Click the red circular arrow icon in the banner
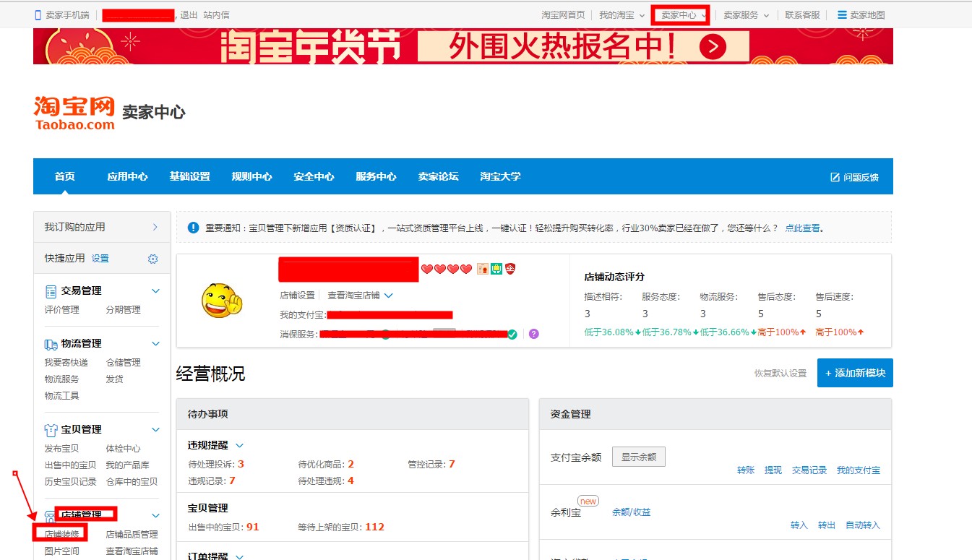The width and height of the screenshot is (972, 560). 712,46
